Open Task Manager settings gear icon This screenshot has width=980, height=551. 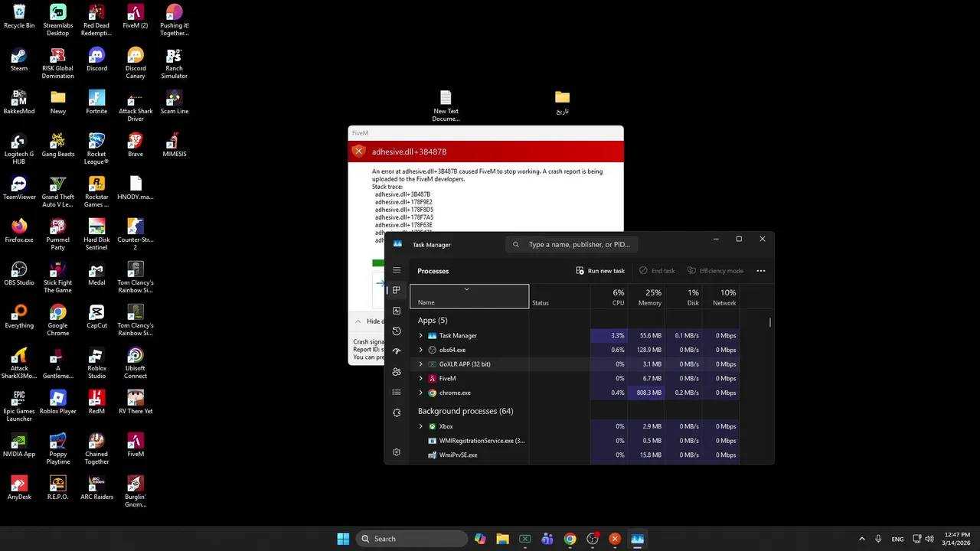pyautogui.click(x=397, y=452)
